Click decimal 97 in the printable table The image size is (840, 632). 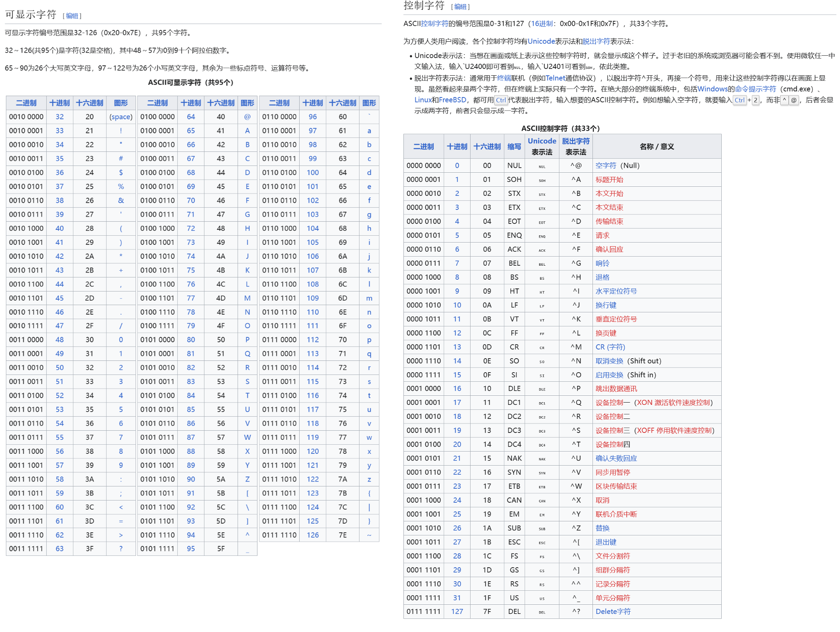pos(313,131)
